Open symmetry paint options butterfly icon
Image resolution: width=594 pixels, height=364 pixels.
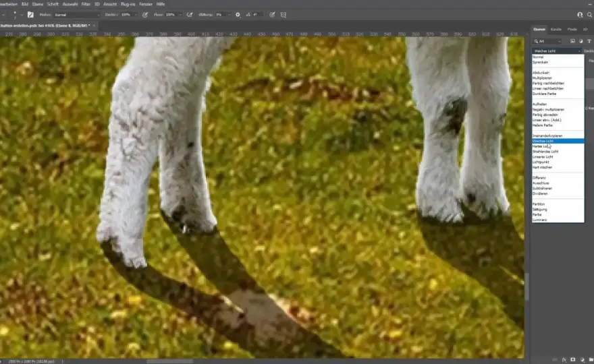click(x=283, y=15)
